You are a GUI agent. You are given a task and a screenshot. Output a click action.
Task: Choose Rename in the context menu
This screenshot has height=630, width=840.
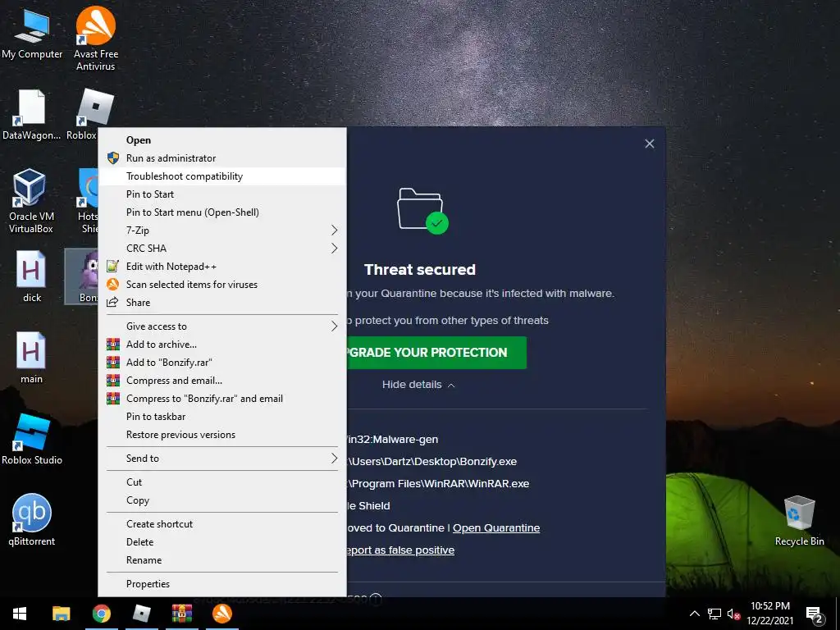click(x=222, y=559)
